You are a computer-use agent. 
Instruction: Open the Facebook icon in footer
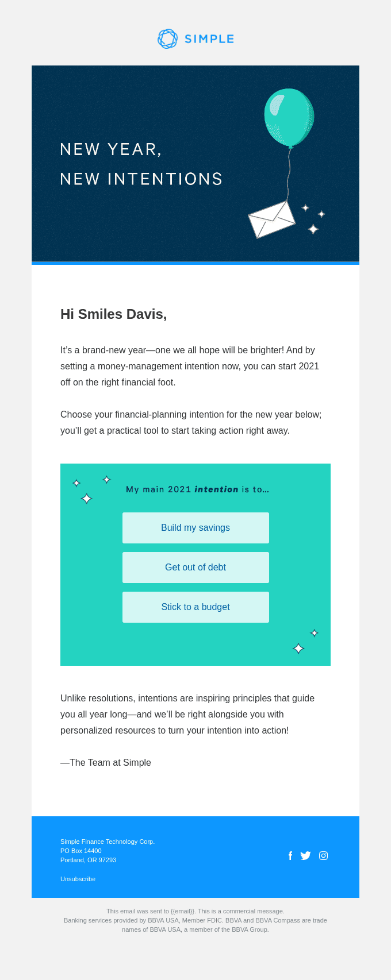pos(290,856)
